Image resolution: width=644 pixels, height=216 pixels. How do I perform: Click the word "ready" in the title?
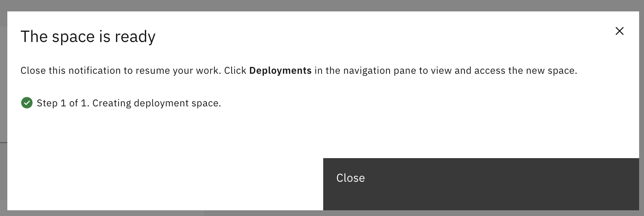coord(135,37)
